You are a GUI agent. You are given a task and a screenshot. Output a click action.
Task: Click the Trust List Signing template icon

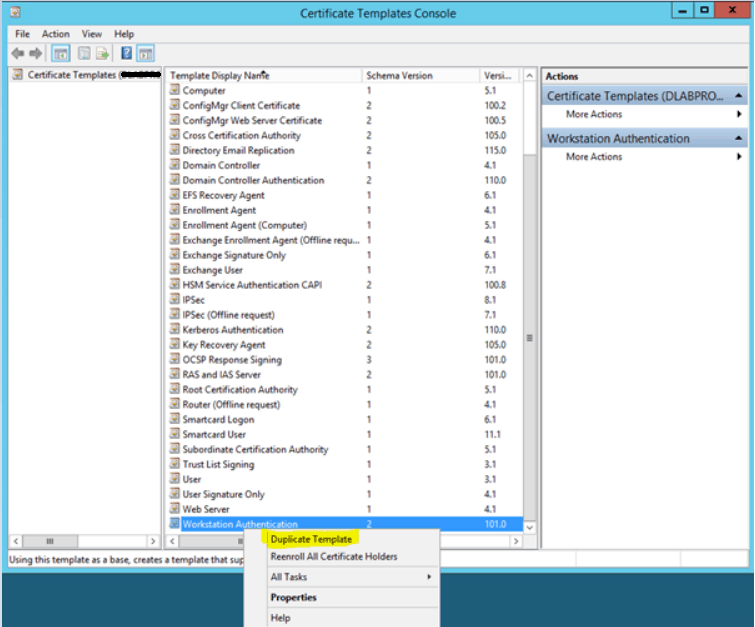(x=175, y=463)
